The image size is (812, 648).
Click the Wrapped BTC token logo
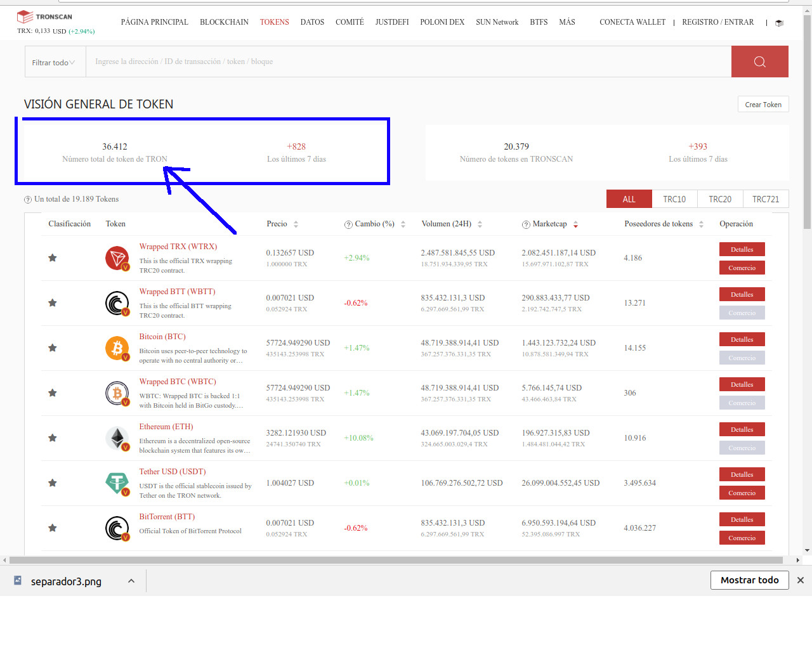pos(117,393)
